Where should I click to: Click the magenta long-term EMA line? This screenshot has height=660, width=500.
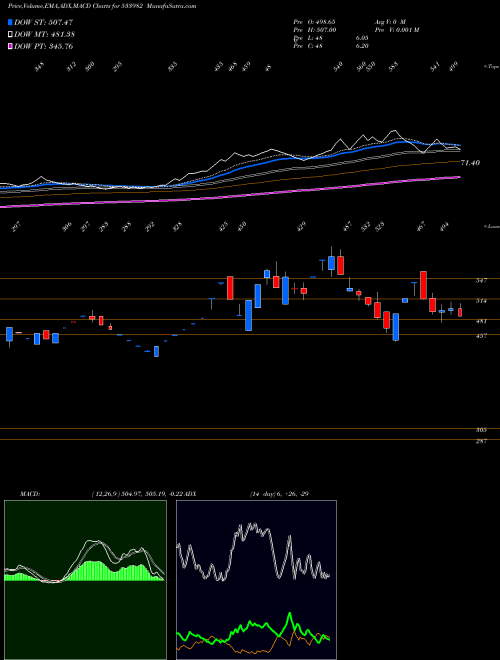pyautogui.click(x=230, y=195)
